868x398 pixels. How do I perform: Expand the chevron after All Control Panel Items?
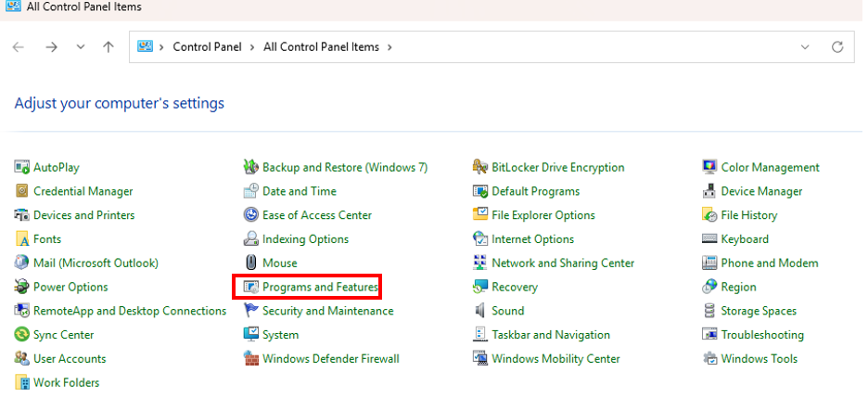click(389, 46)
